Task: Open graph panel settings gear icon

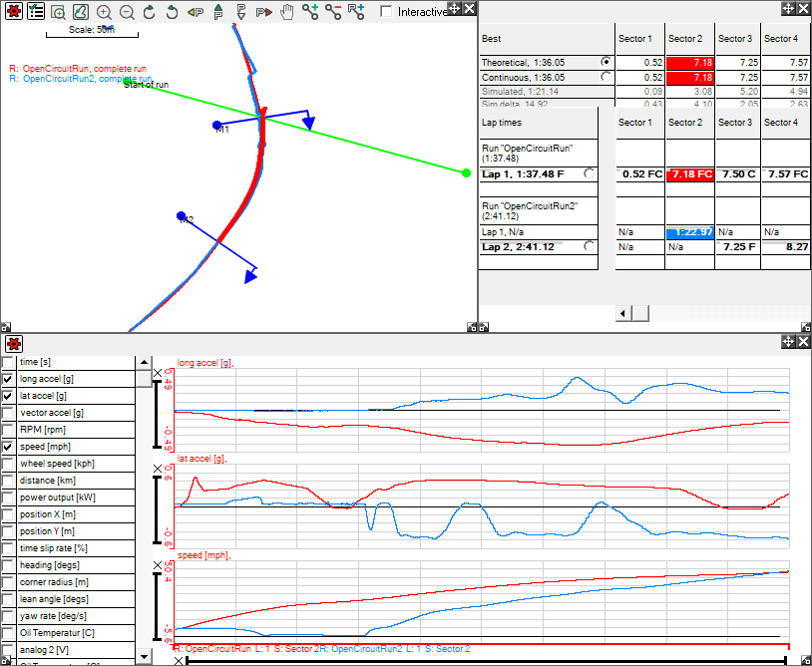Action: (x=13, y=344)
